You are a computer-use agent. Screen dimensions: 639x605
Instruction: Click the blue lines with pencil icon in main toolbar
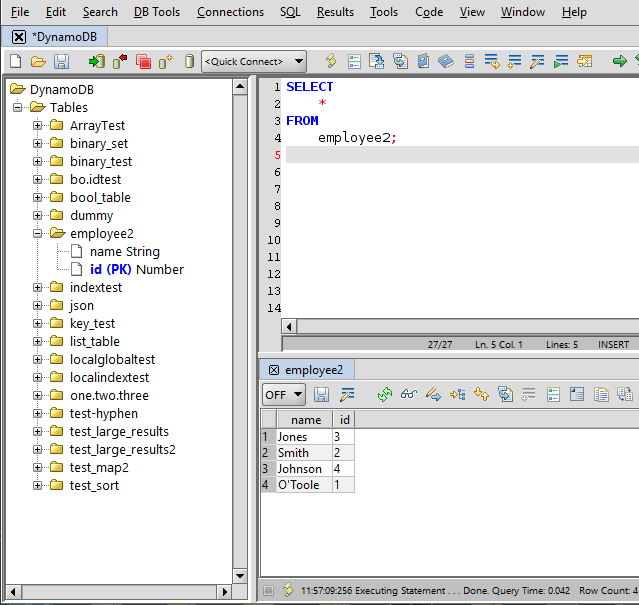(x=537, y=62)
